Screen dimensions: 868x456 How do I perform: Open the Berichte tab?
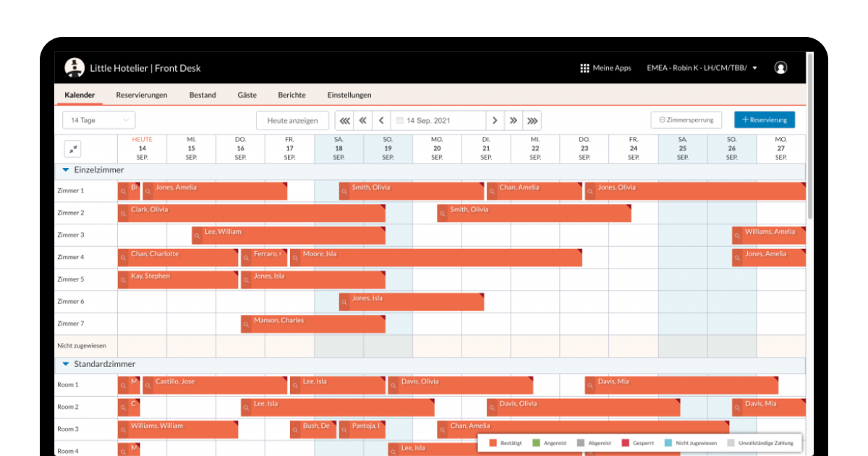coord(292,95)
